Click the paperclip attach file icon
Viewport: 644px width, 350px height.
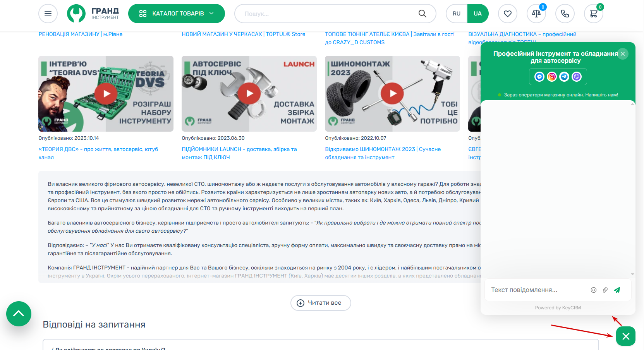pyautogui.click(x=605, y=290)
